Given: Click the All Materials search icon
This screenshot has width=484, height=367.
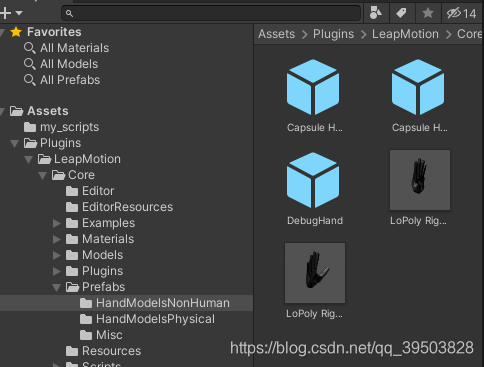Looking at the screenshot, I should point(29,48).
